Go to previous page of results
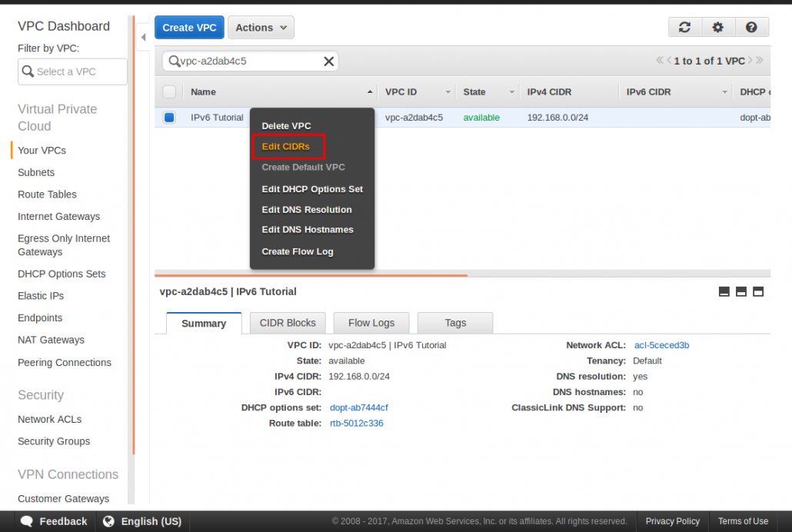792x532 pixels. (669, 60)
